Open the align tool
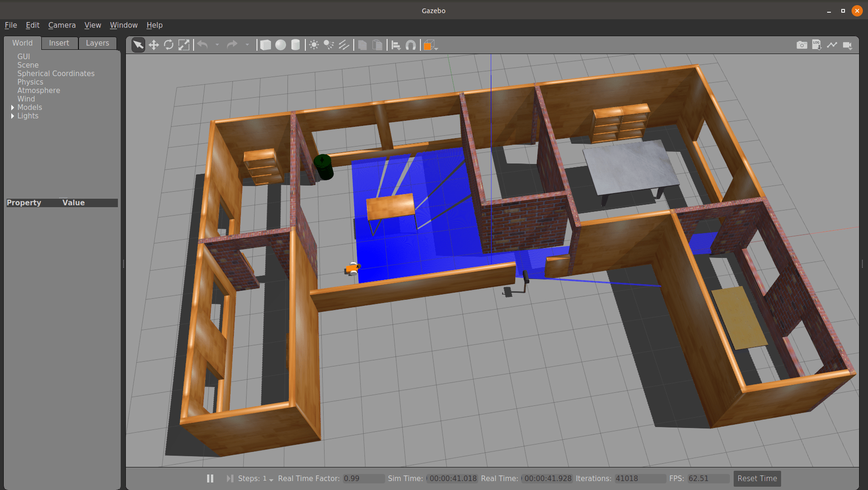 [396, 45]
